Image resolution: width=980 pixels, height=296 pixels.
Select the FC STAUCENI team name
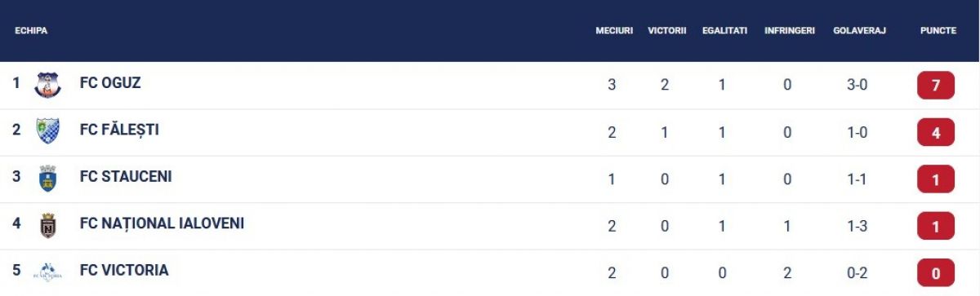pyautogui.click(x=126, y=177)
